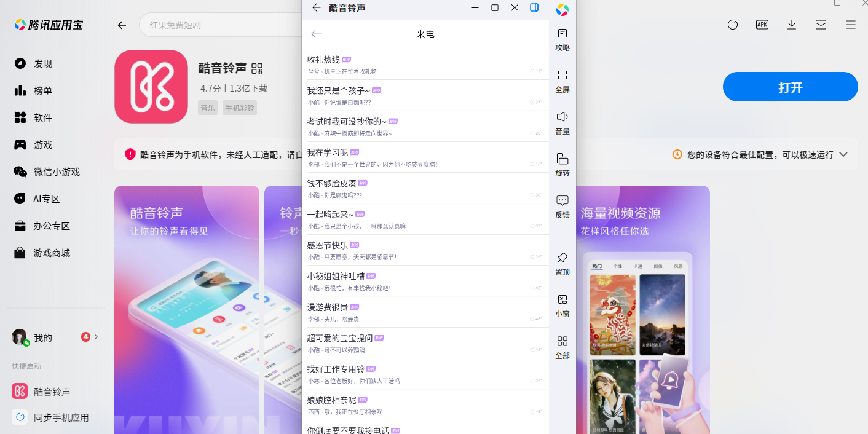Click the search box with 红果免费短剧
This screenshot has height=434, width=868.
[221, 25]
